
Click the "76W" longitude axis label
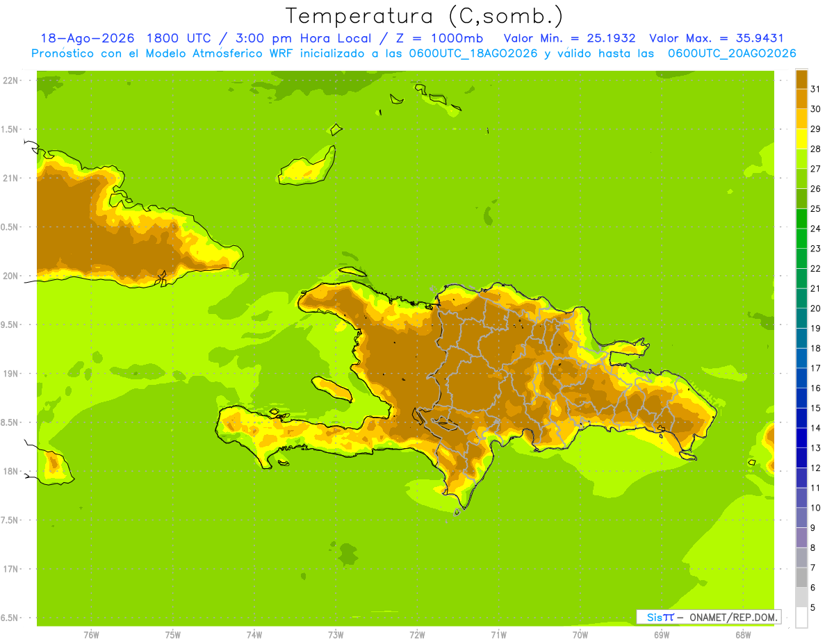[91, 635]
